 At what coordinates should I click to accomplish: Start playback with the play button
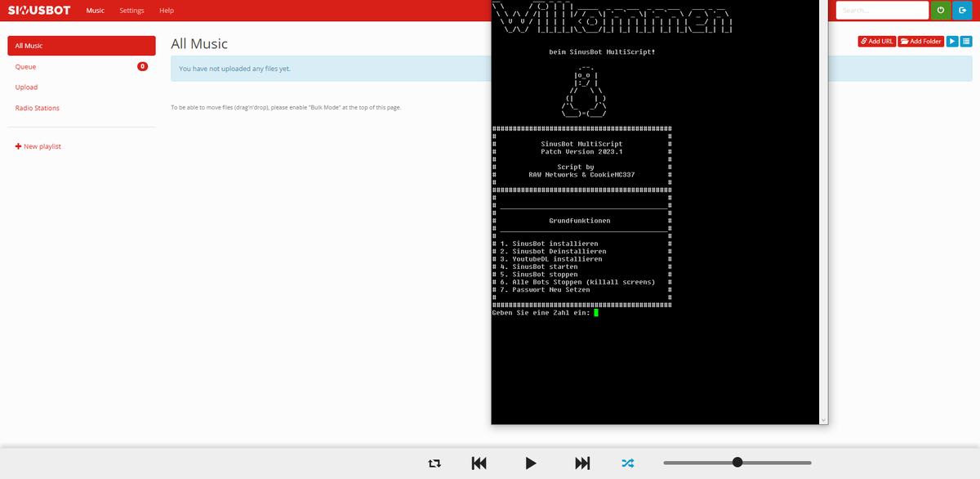click(x=531, y=463)
